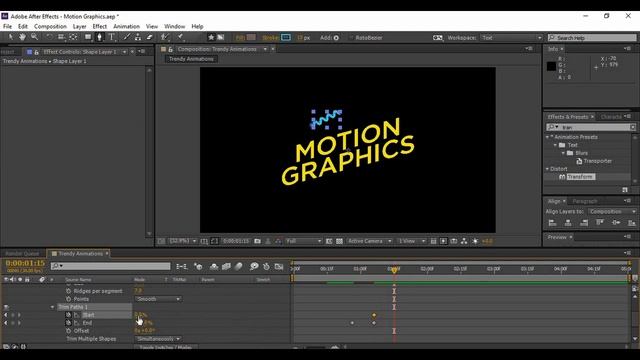Open the 1 View layout dropdown

[411, 241]
